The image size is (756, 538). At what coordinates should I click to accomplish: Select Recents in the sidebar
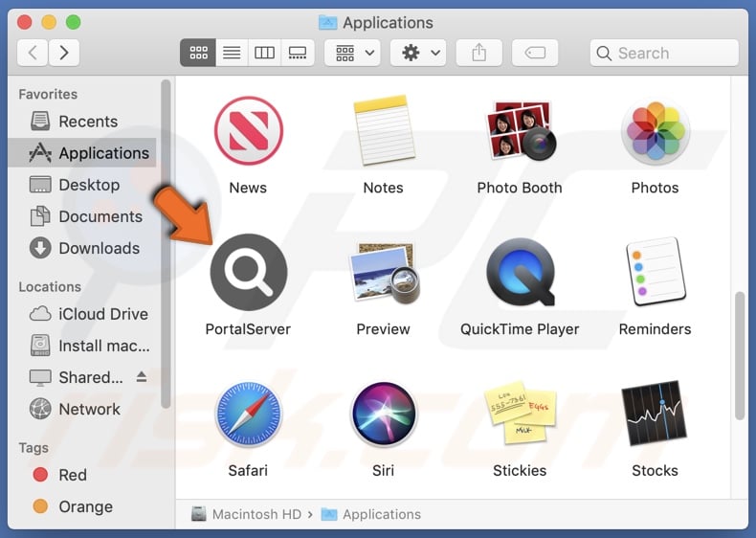coord(82,122)
